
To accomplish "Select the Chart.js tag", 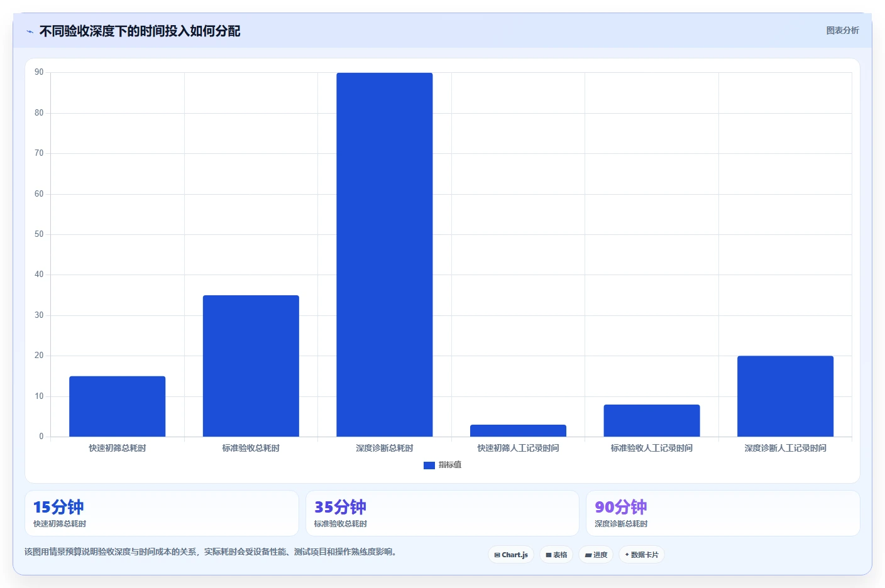I will pos(511,555).
